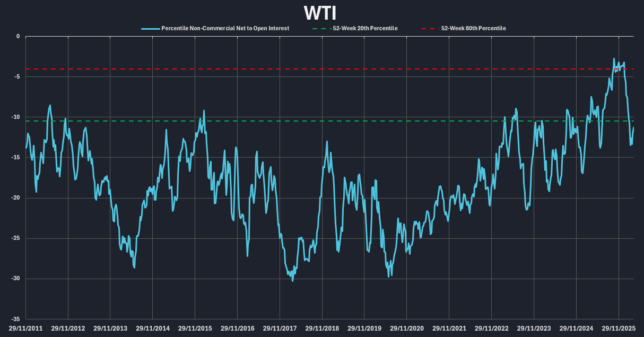
Task: Click the 29/11/2019 x-axis date label
Action: click(364, 329)
